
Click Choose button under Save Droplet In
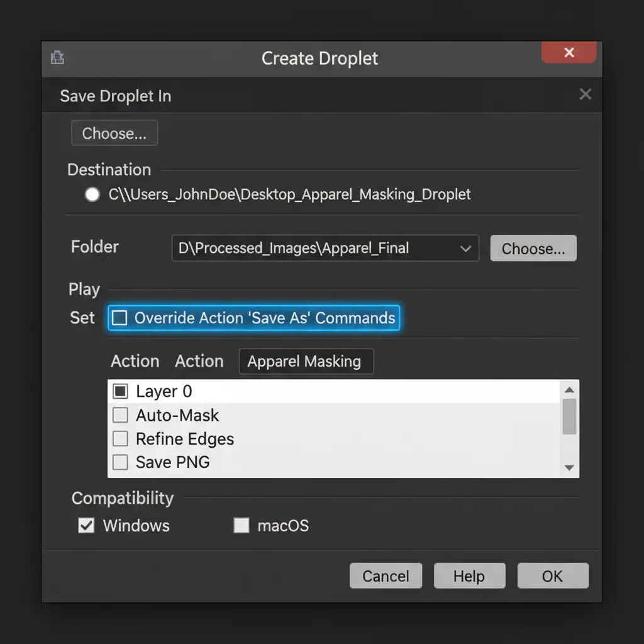click(x=114, y=133)
